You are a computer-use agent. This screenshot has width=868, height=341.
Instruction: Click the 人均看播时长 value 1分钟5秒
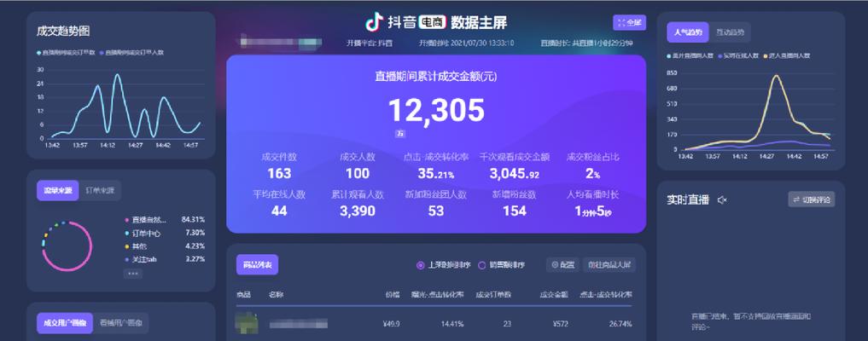(593, 211)
